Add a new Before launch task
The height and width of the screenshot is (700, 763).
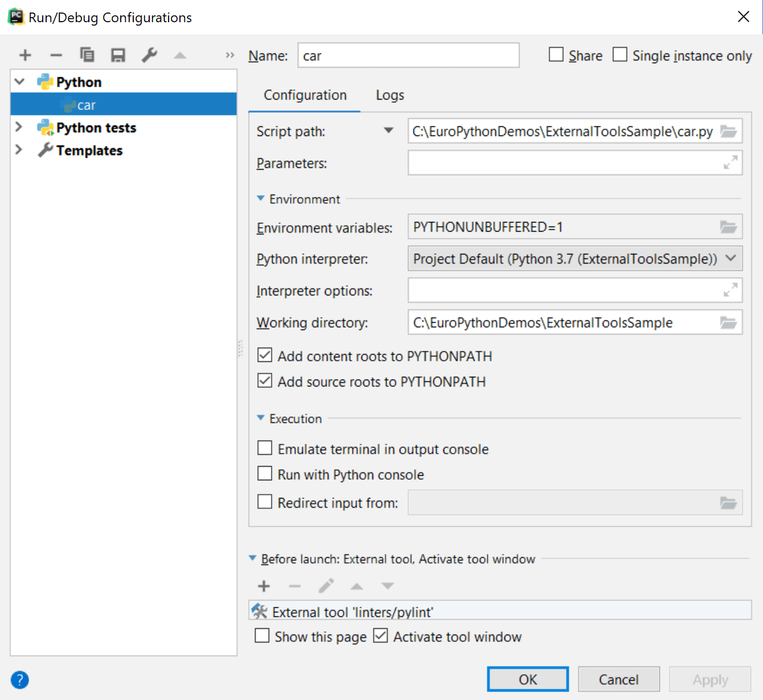point(263,586)
